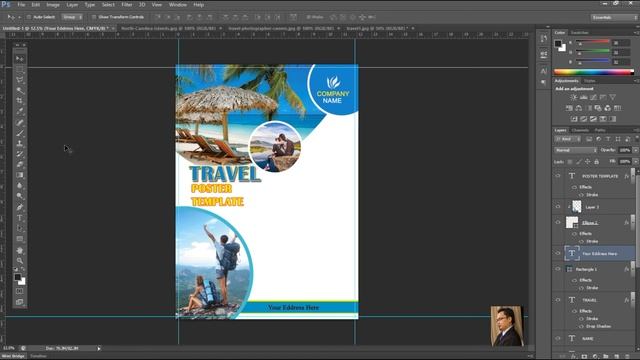Select the Lasso tool
Viewport: 640px width, 360px height.
(x=20, y=80)
